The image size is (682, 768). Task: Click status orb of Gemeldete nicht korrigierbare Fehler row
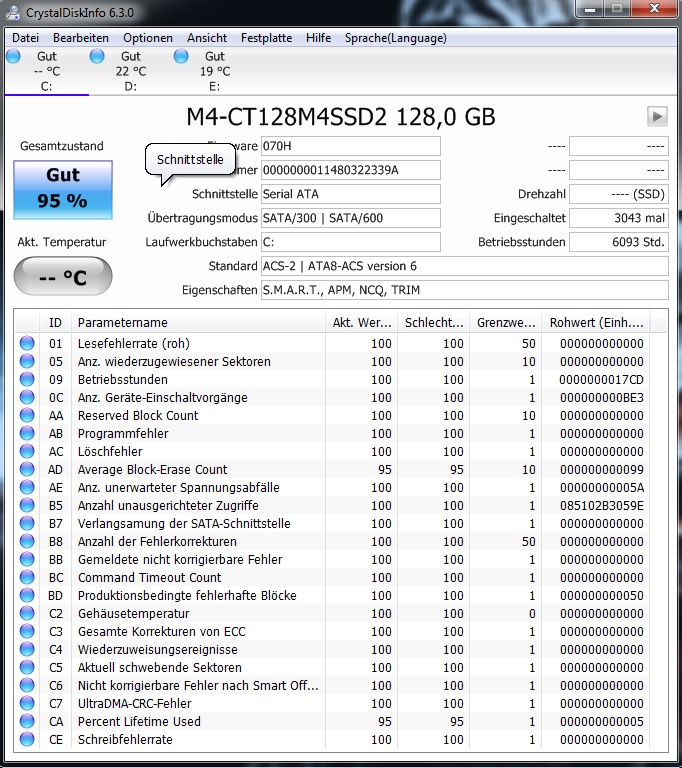(27, 559)
